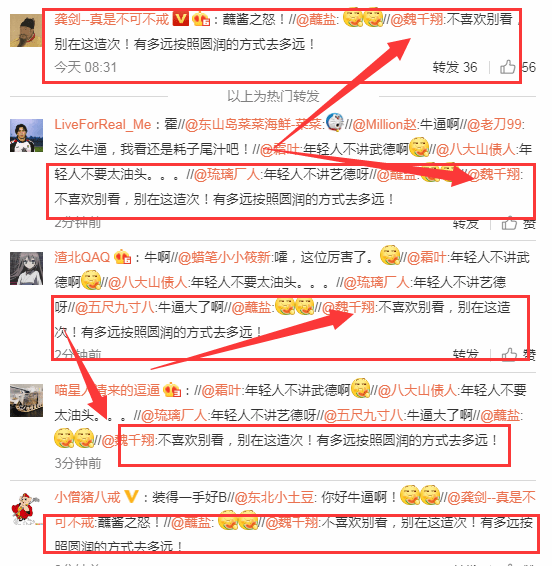The width and height of the screenshot is (552, 566).
Task: Open 渣北QAQ's anime avatar
Action: click(x=26, y=269)
